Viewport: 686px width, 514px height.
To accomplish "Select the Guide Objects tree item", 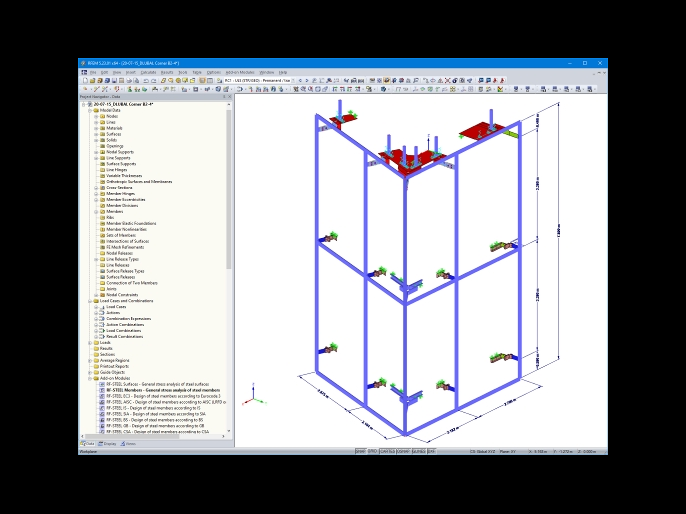I will 112,372.
